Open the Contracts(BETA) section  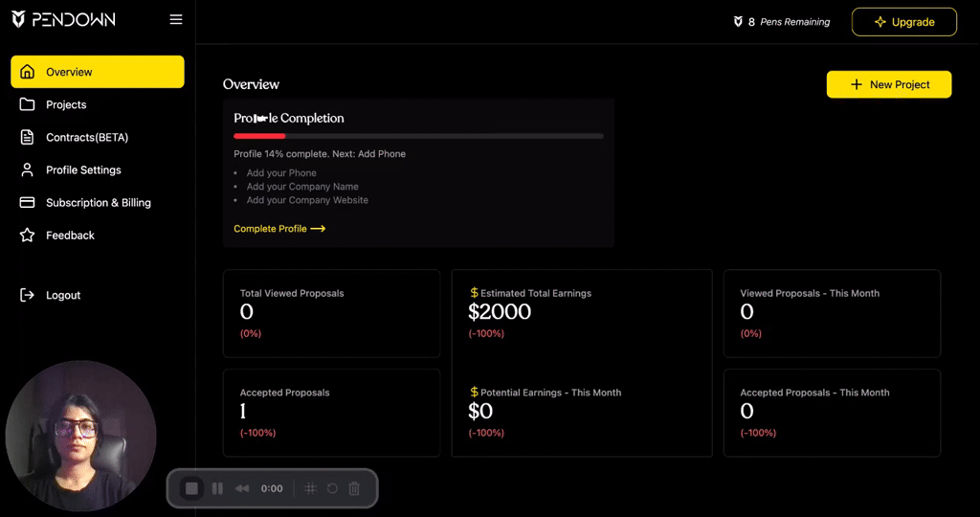(86, 137)
